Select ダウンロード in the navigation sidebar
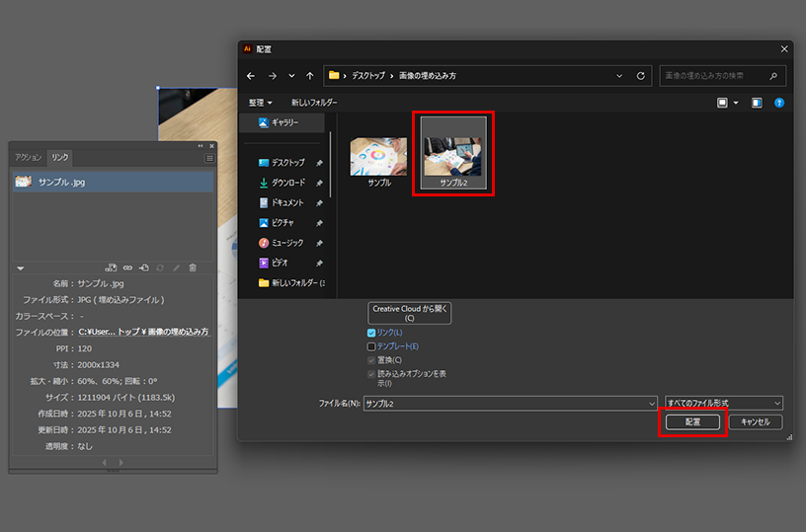The height and width of the screenshot is (532, 806). [x=287, y=183]
